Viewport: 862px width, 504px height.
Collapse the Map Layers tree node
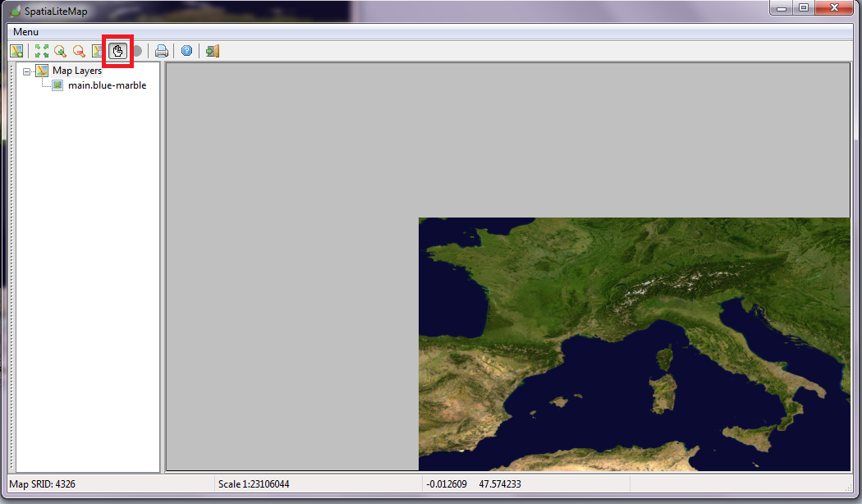[x=26, y=71]
